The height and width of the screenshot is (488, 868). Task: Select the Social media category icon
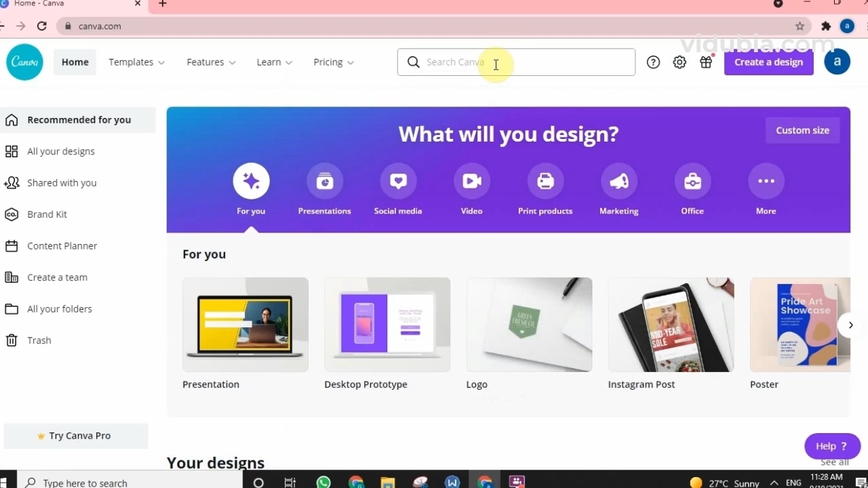point(398,182)
